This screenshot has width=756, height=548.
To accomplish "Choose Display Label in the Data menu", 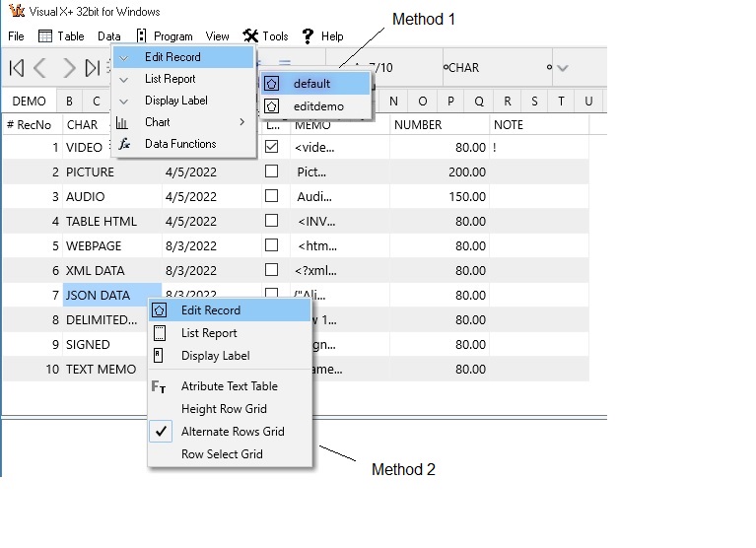I will [x=183, y=101].
